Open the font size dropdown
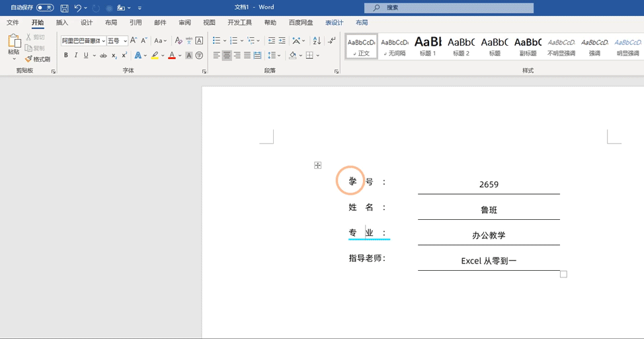Image resolution: width=644 pixels, height=339 pixels. click(125, 41)
